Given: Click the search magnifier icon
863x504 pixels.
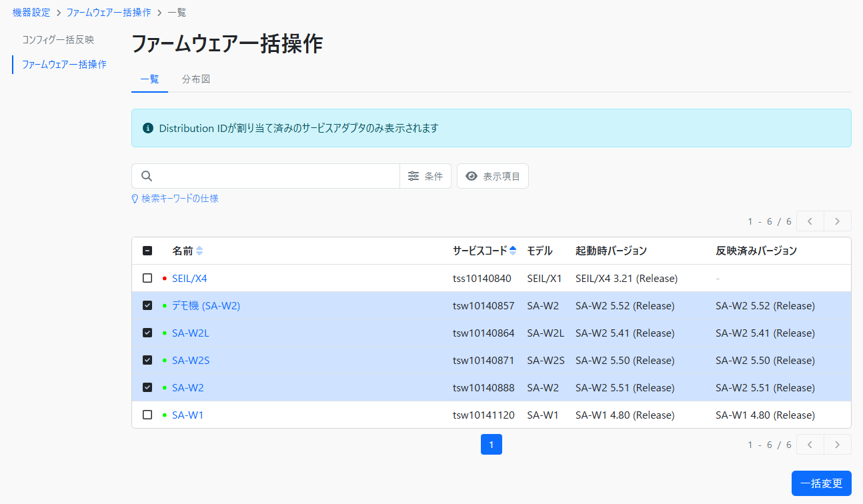Looking at the screenshot, I should 147,176.
